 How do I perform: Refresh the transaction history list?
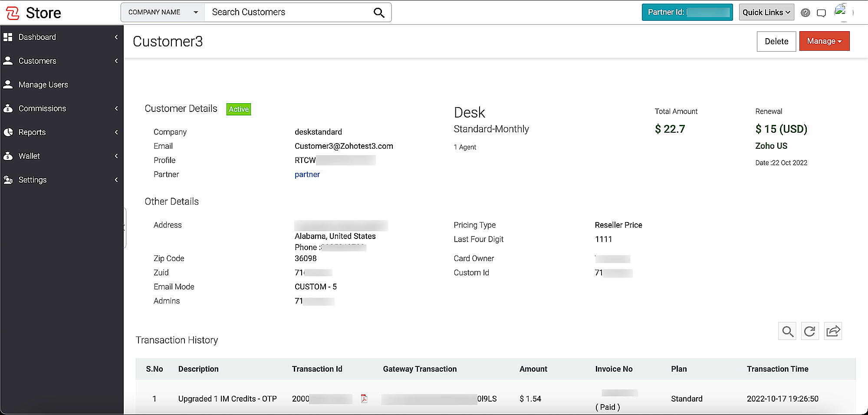click(810, 331)
